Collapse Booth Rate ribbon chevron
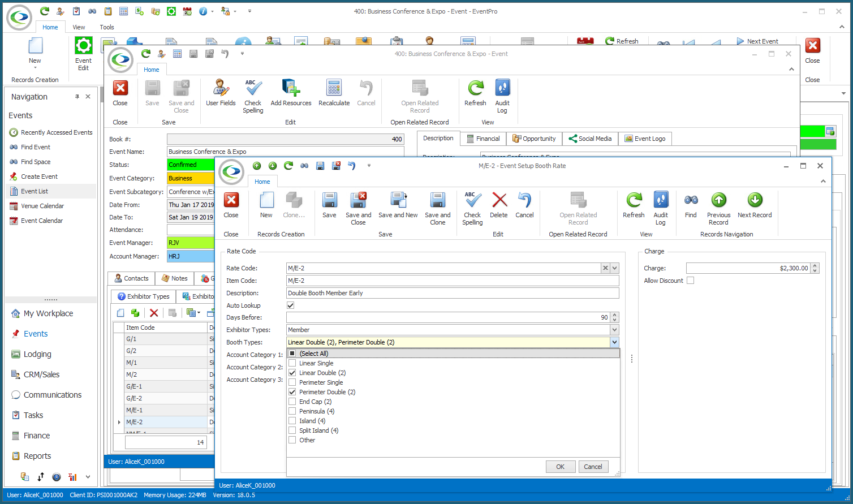The width and height of the screenshot is (853, 504). [823, 182]
